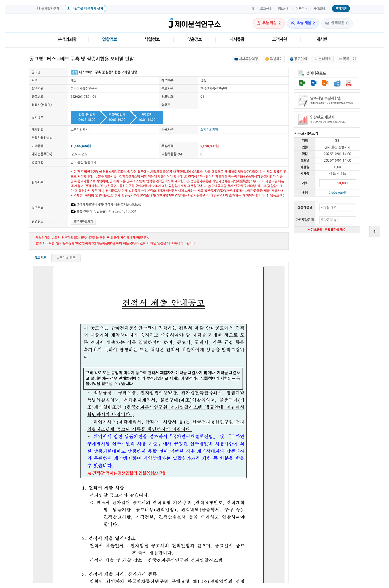This screenshot has width=389, height=588.
Task: Open PDF viewer download icon
Action: point(349,83)
